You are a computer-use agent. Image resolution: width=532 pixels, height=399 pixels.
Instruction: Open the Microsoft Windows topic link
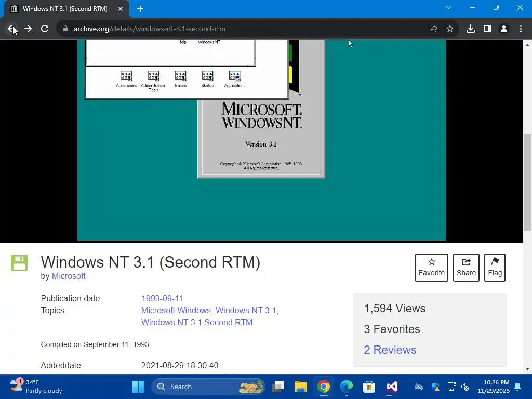click(176, 311)
